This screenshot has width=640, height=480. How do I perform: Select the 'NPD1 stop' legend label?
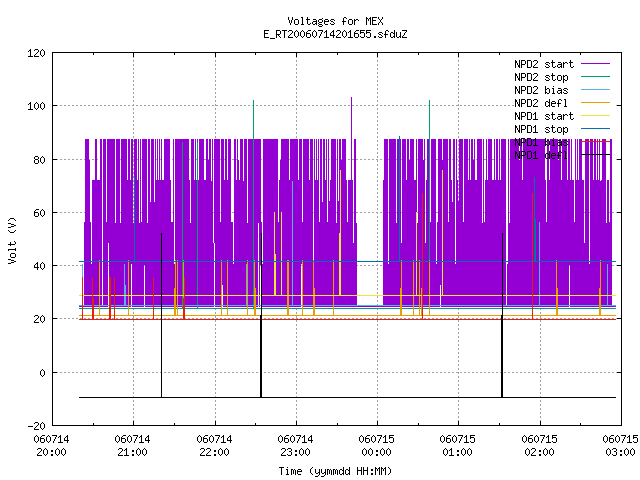click(541, 129)
